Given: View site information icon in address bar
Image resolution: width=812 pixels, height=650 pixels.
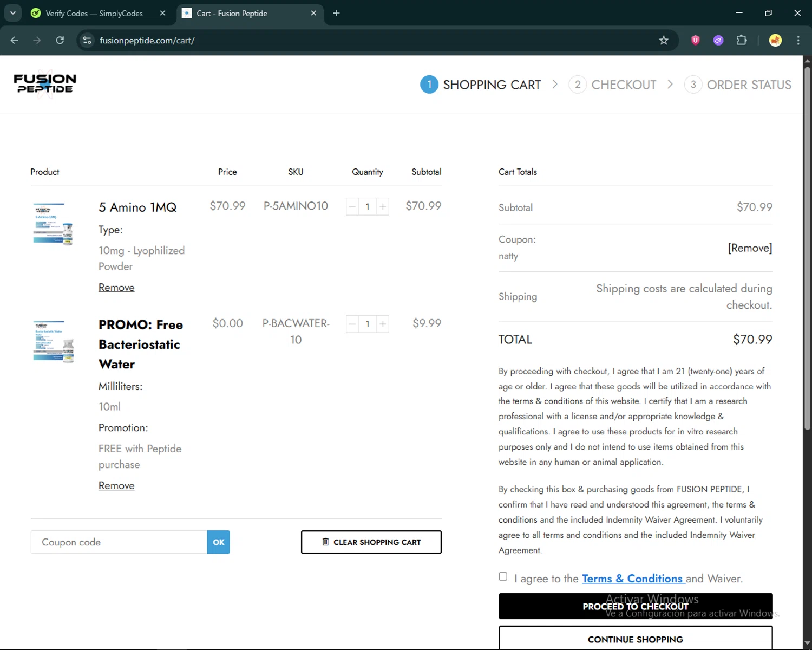Looking at the screenshot, I should pyautogui.click(x=87, y=40).
